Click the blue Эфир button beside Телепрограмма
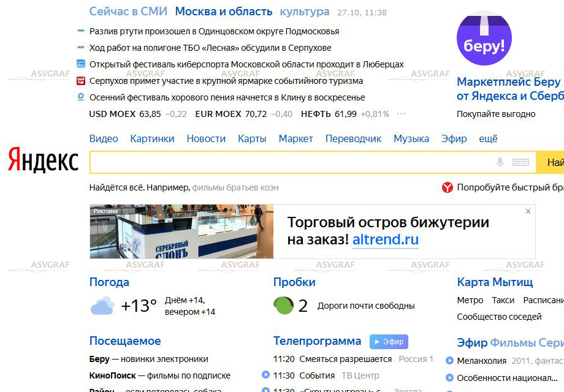Image resolution: width=564 pixels, height=392 pixels. [x=389, y=342]
